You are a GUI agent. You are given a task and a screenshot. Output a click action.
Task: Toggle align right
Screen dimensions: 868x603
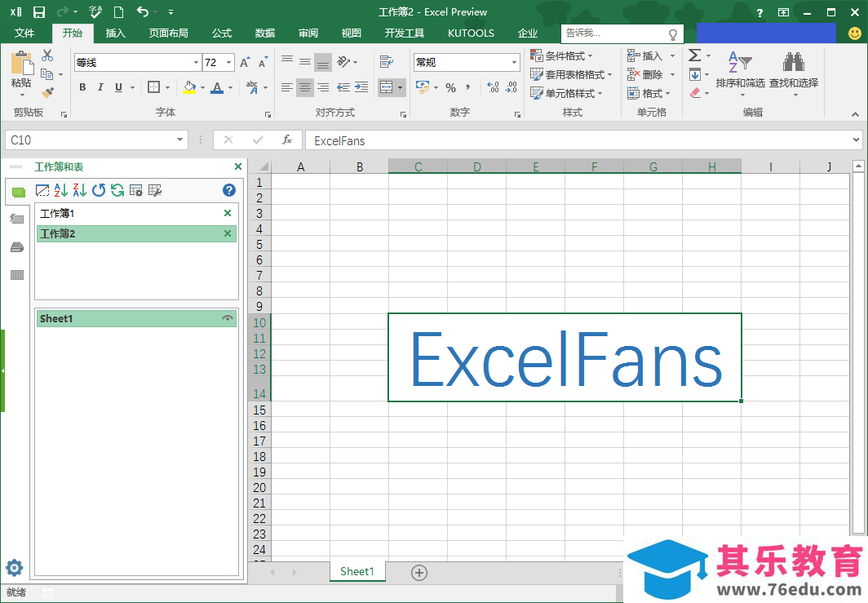click(x=323, y=87)
